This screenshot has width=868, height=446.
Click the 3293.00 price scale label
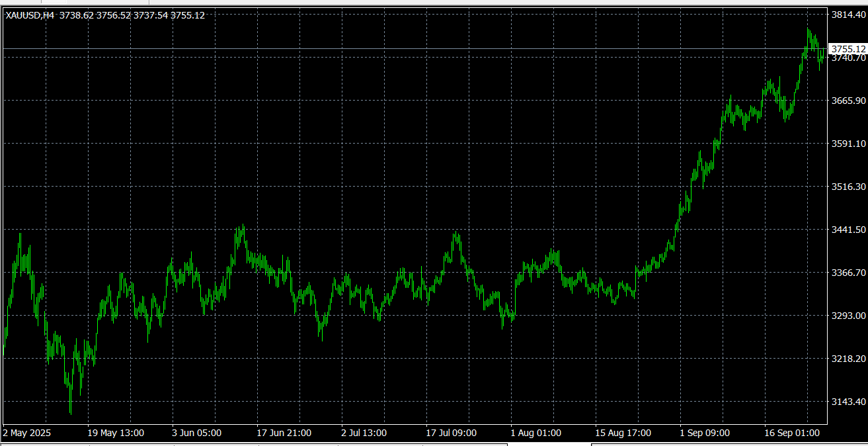[848, 316]
